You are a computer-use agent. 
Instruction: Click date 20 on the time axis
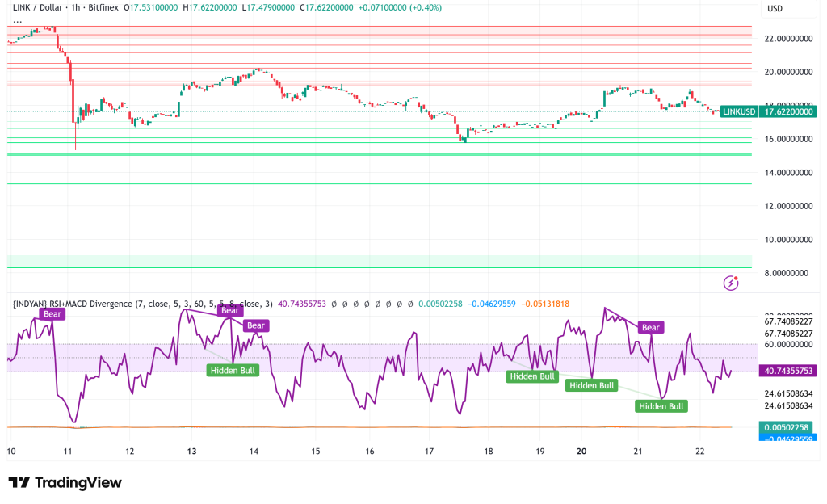tap(581, 451)
